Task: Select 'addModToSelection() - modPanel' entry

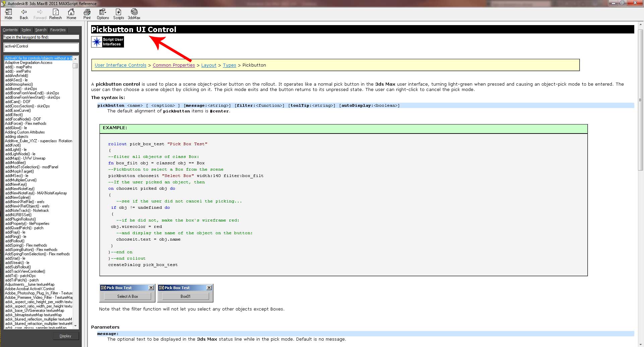Action: click(31, 167)
